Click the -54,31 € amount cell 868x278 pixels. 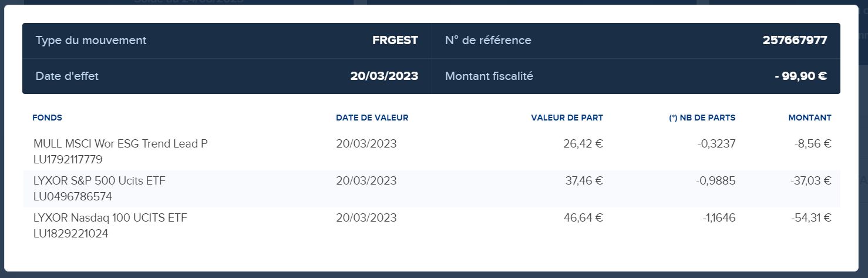coord(811,218)
